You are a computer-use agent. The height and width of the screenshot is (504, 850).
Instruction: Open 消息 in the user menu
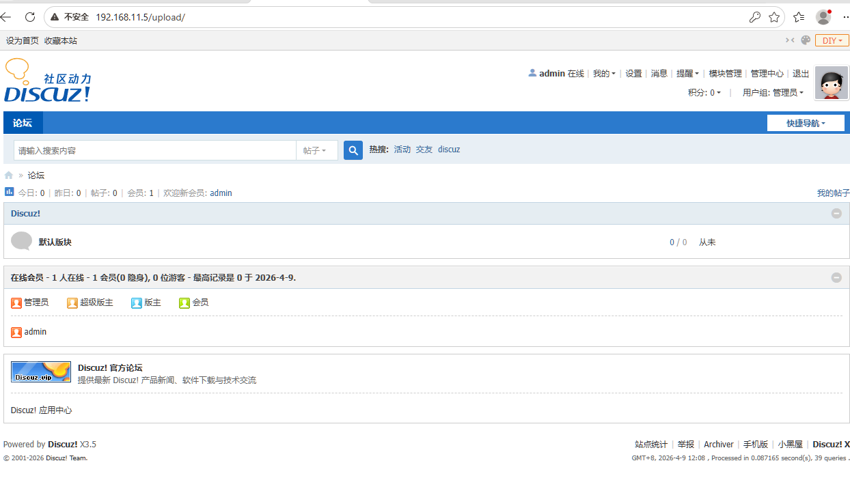pyautogui.click(x=659, y=73)
